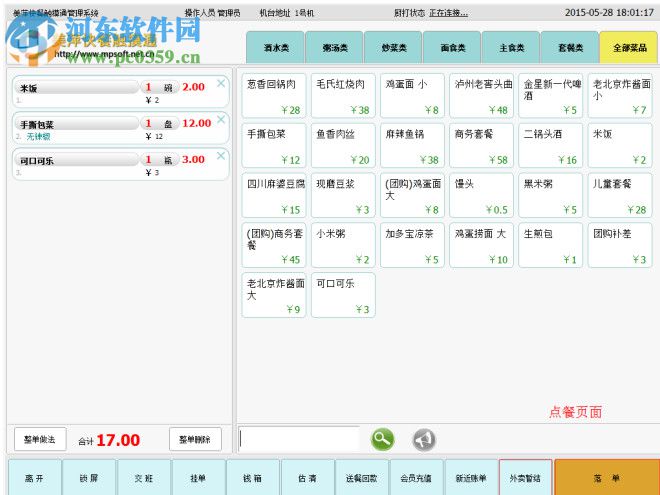Screen dimensions: 660x495
Task: Lock the screen with 锁屏
Action: [x=89, y=478]
